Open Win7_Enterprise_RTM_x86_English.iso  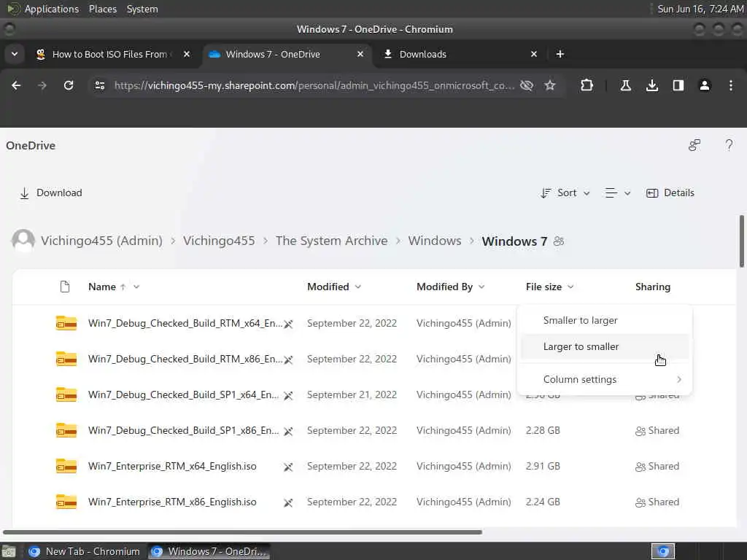(x=172, y=502)
